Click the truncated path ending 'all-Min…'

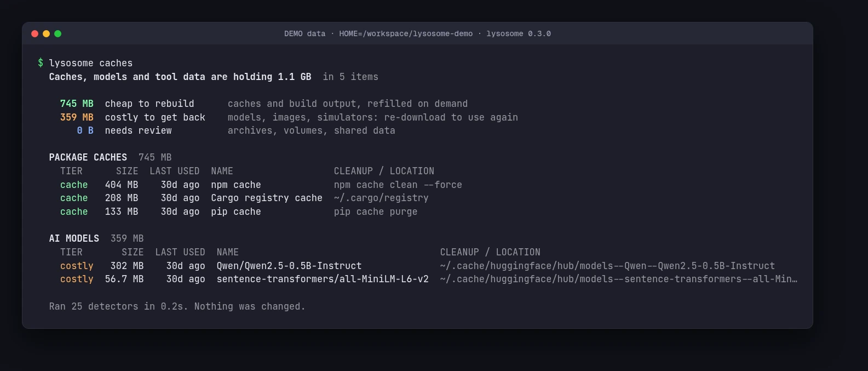click(619, 279)
